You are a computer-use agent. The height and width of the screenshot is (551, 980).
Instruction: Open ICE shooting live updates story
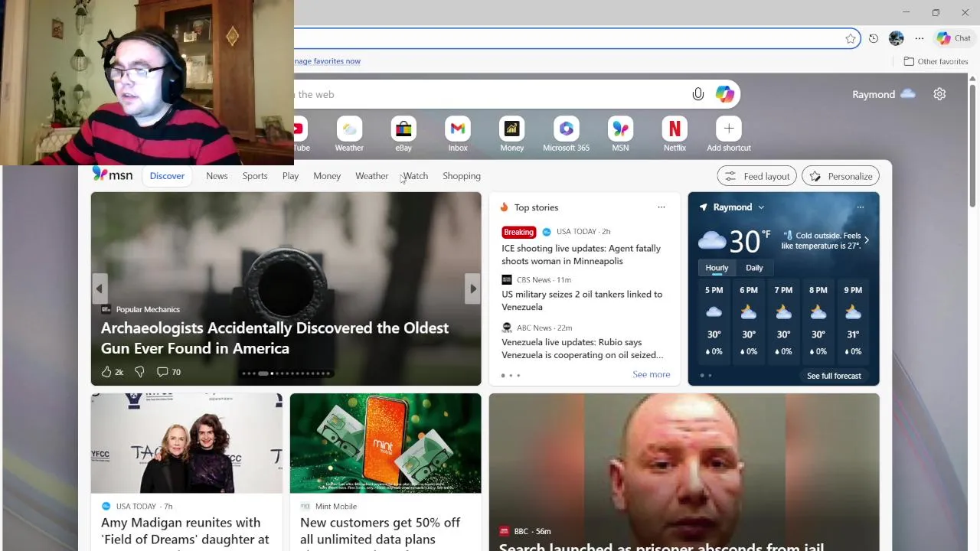581,254
